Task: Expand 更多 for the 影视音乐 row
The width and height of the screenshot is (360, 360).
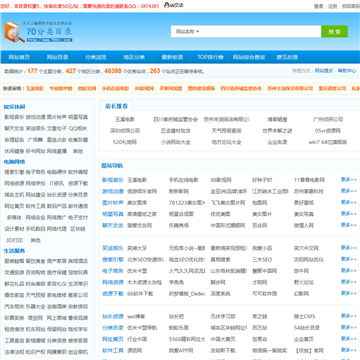Action: (x=348, y=180)
